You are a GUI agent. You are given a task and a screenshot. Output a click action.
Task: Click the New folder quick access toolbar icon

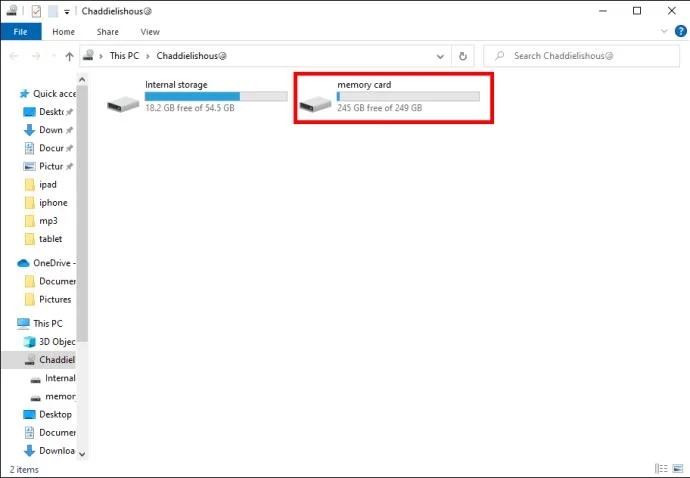tap(53, 11)
